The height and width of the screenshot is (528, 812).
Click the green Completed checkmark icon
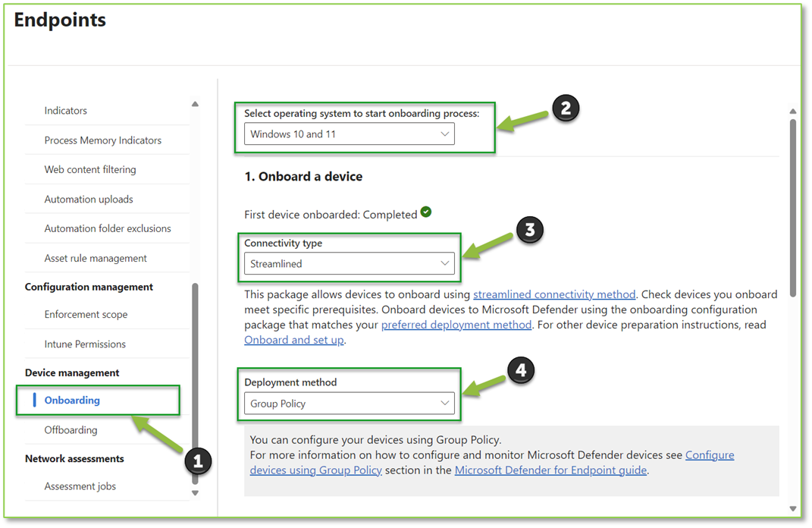pos(425,212)
